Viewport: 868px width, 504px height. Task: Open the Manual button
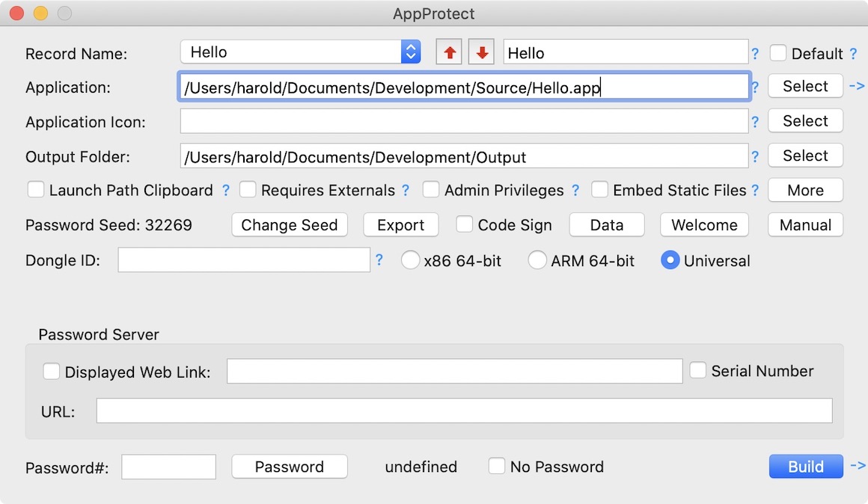coord(805,225)
